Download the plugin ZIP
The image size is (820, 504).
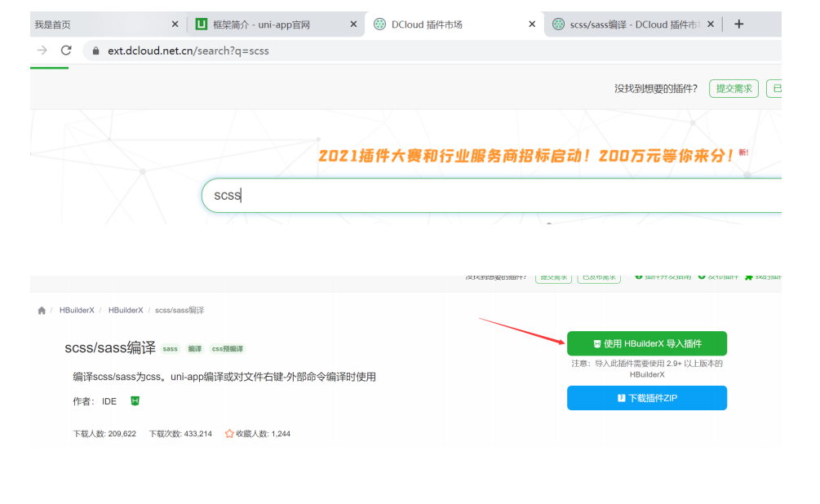click(647, 398)
